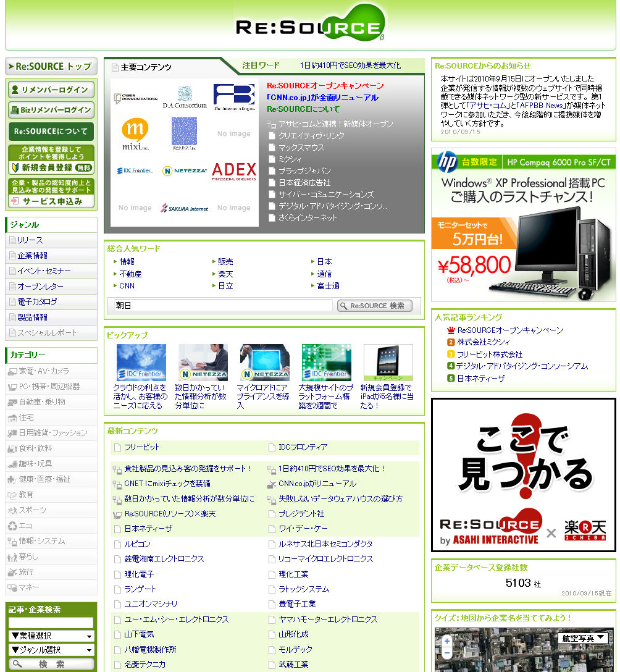The width and height of the screenshot is (620, 672).
Task: Open the 日本ネティーザ ranking link
Action: [x=481, y=379]
